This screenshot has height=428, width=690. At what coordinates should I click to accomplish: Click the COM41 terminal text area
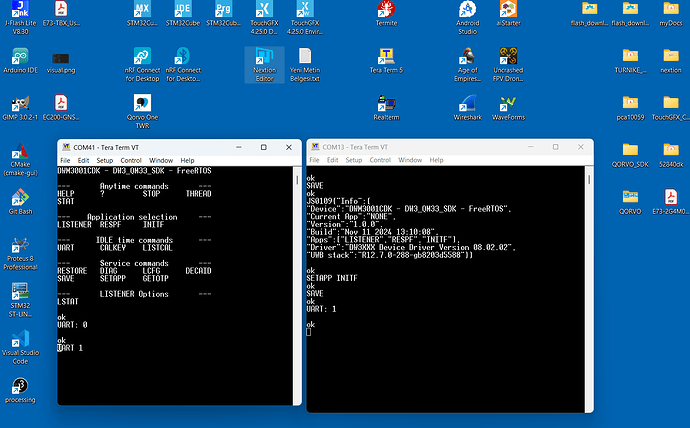click(x=175, y=285)
